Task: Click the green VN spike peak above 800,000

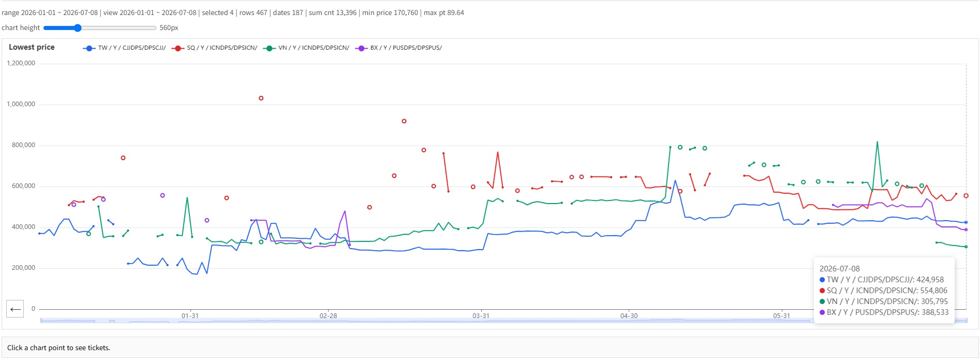Action: [877, 141]
